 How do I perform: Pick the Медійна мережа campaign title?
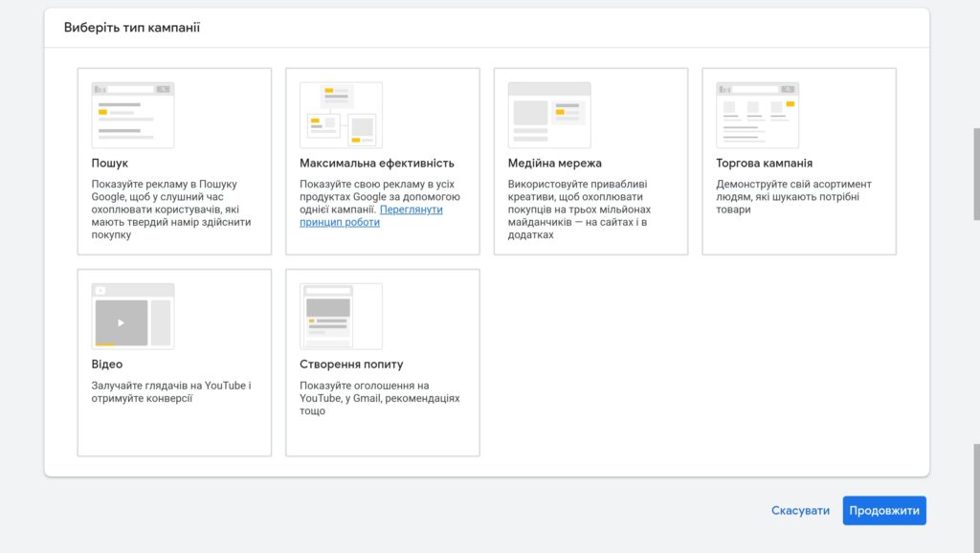click(554, 164)
